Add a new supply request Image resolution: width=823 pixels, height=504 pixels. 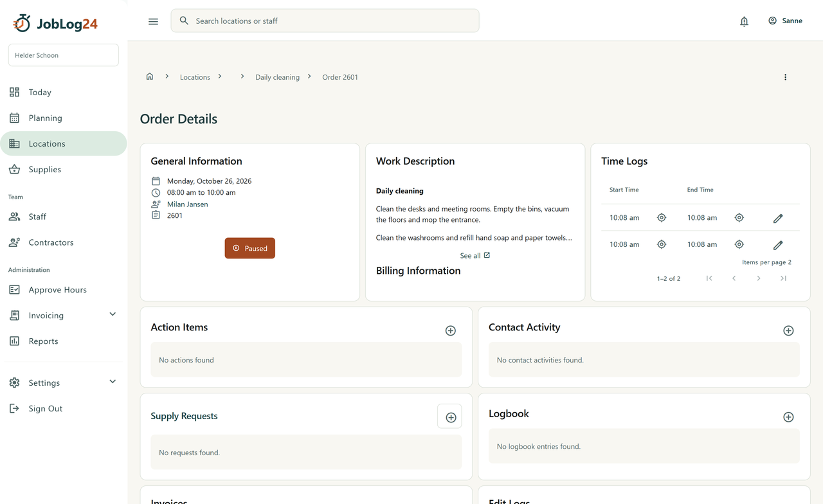(450, 417)
